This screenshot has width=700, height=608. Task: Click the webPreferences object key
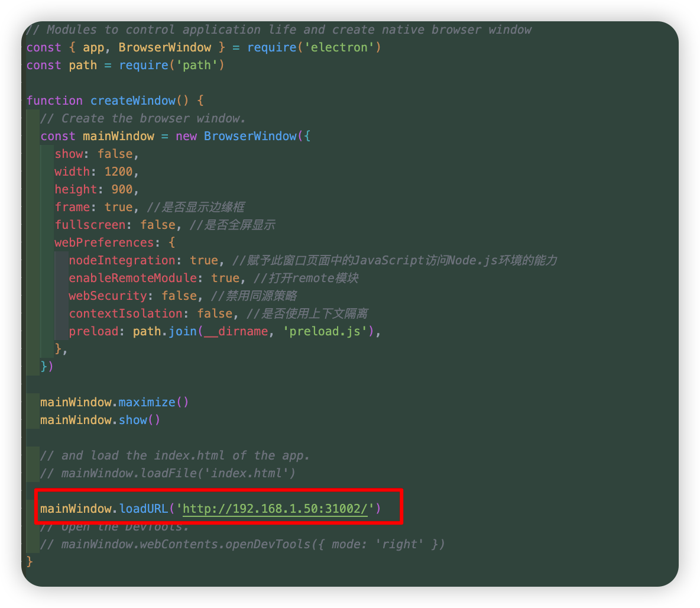pyautogui.click(x=104, y=242)
